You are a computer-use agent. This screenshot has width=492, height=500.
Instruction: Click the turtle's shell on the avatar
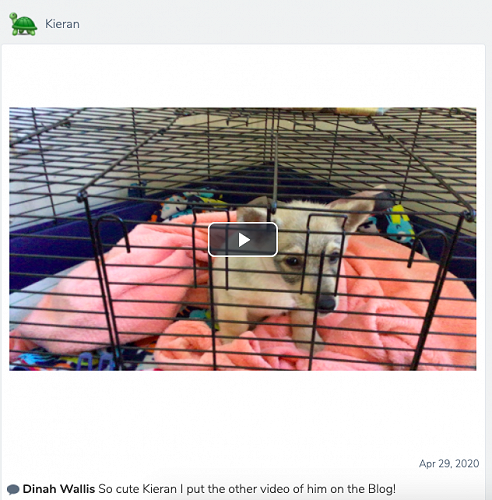click(x=25, y=24)
